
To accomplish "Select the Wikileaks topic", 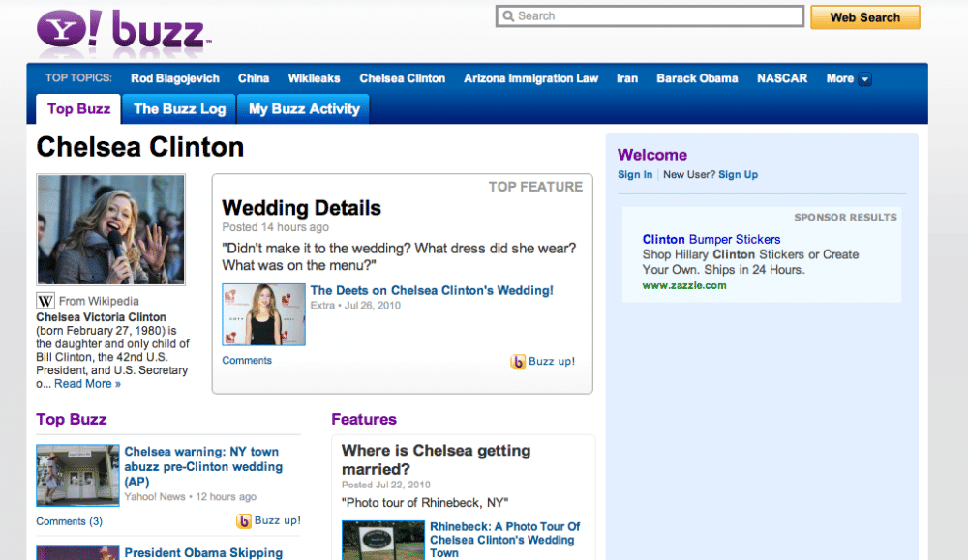I will pyautogui.click(x=314, y=79).
